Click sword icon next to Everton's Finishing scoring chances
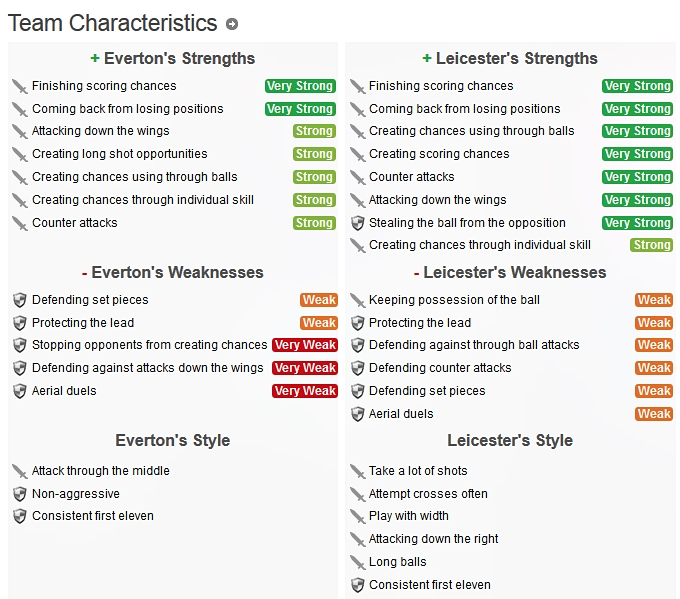The image size is (680, 599). click(20, 86)
